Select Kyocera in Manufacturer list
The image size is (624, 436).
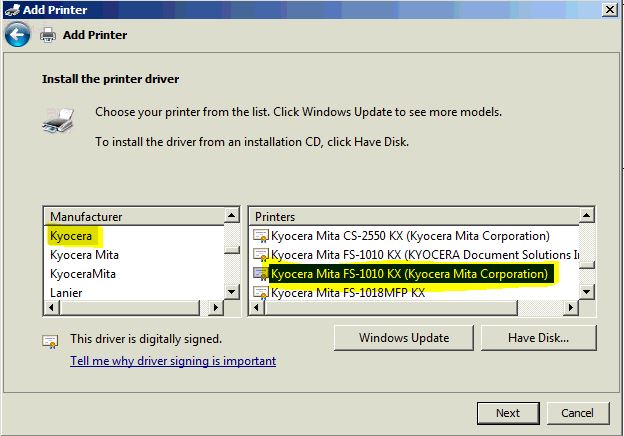coord(71,236)
